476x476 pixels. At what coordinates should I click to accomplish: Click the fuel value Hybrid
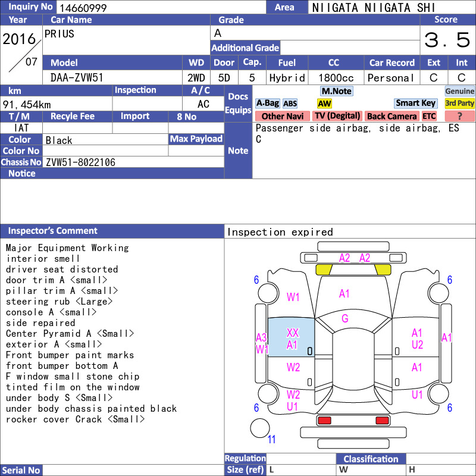pos(287,78)
